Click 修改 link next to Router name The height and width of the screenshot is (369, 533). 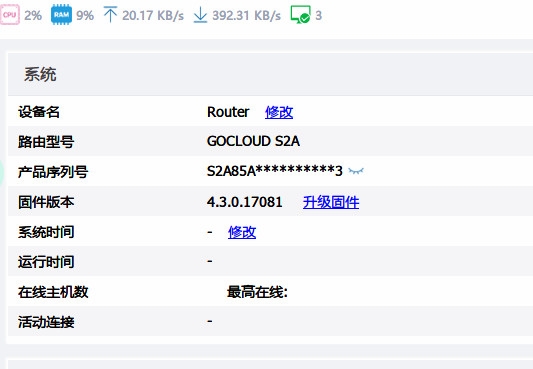coord(279,112)
